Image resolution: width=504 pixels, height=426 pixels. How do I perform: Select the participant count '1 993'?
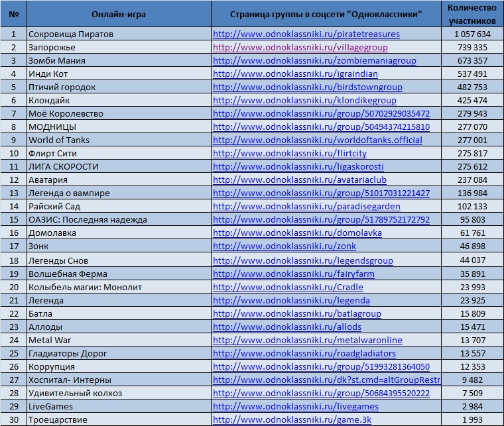point(472,419)
